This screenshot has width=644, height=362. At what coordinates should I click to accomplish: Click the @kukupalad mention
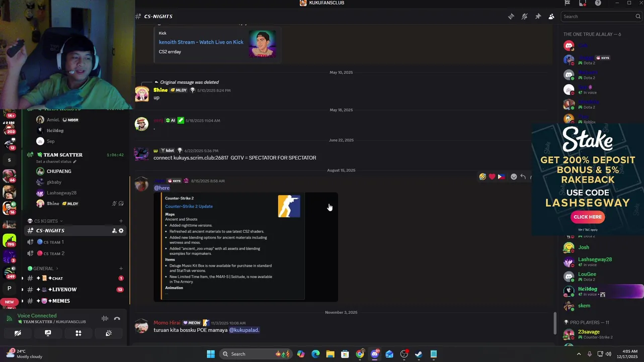pos(244,330)
